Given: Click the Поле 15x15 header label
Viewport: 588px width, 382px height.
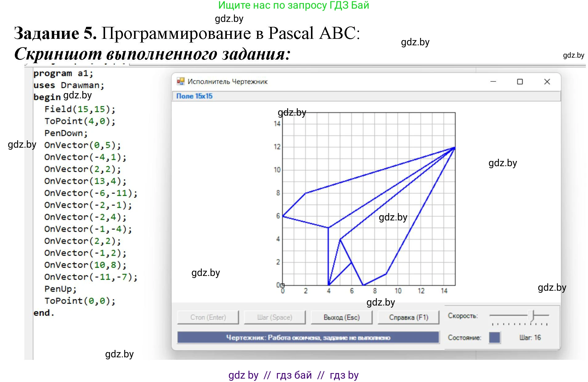Looking at the screenshot, I should pyautogui.click(x=194, y=96).
